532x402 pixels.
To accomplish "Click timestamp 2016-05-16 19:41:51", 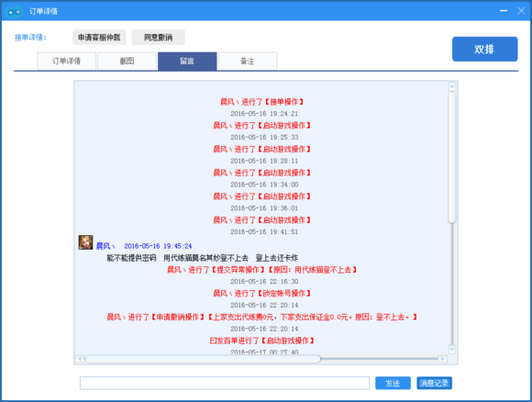I will [x=264, y=232].
